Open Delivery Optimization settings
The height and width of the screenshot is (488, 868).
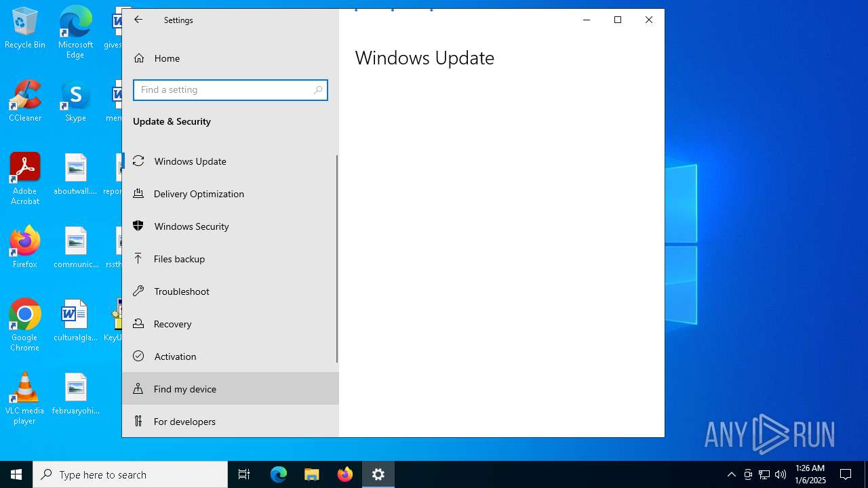[x=229, y=194]
